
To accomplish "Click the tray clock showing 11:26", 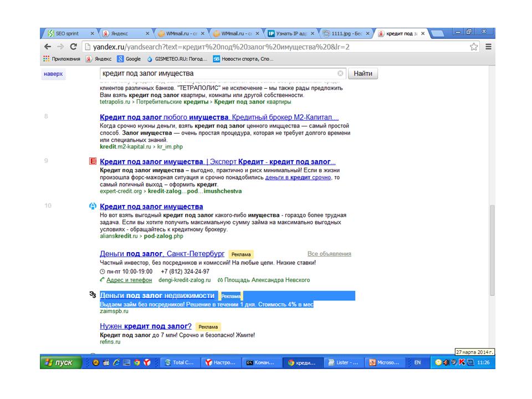I will point(483,362).
